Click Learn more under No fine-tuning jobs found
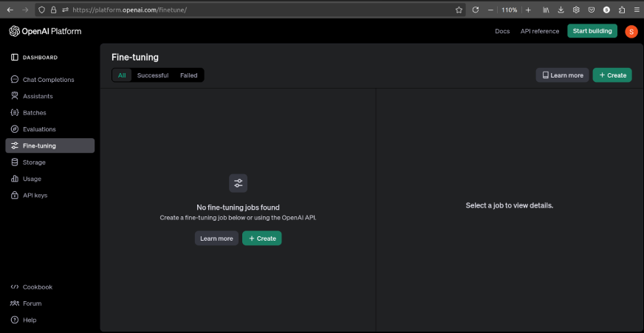644x333 pixels. click(x=216, y=238)
